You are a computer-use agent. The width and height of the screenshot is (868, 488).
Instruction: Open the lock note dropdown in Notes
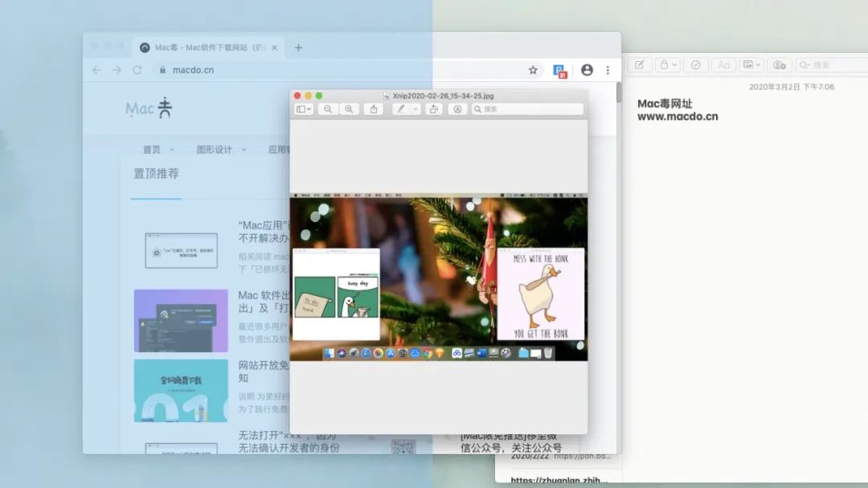point(668,65)
